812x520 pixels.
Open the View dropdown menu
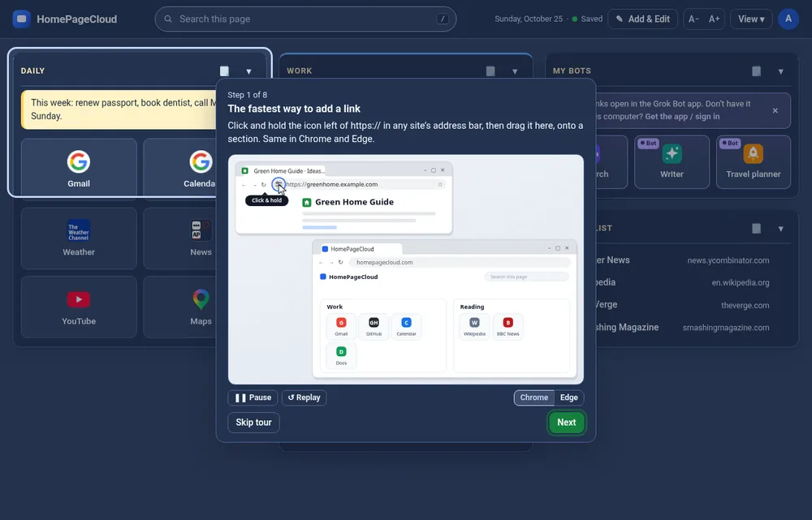(x=751, y=19)
